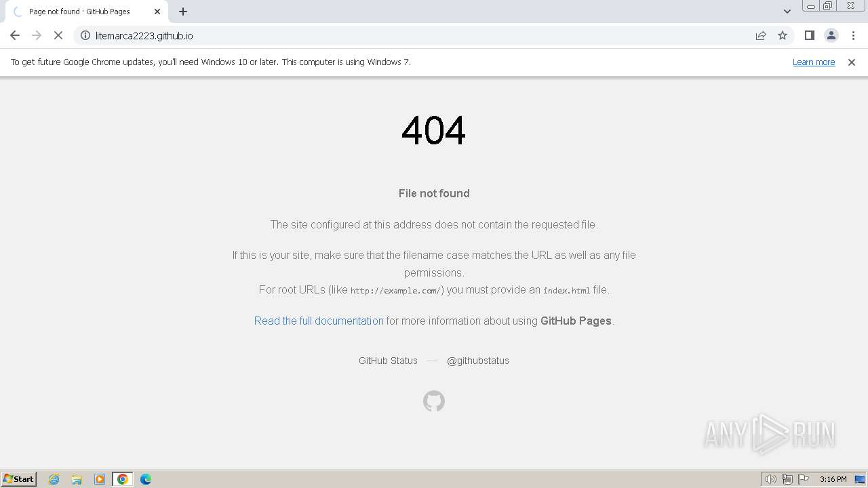Open a new tab
This screenshot has height=488, width=868.
tap(183, 12)
